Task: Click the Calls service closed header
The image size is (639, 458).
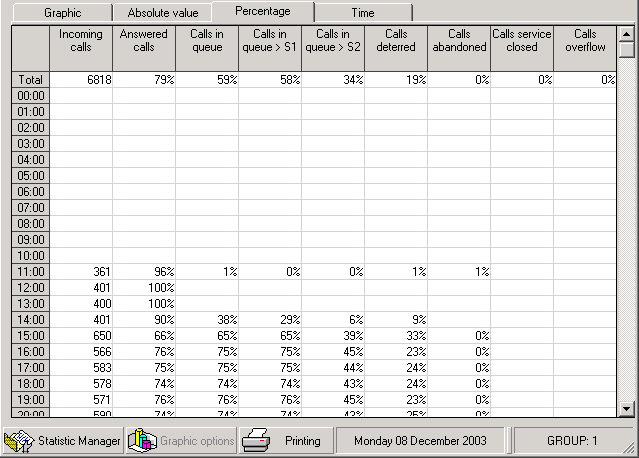Action: pos(522,48)
